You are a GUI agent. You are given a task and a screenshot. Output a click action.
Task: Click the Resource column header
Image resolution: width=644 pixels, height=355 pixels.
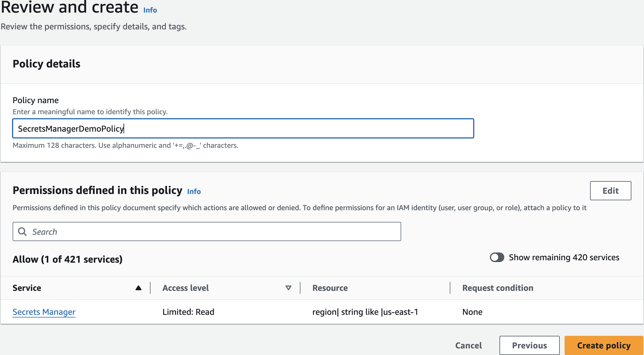pos(330,288)
